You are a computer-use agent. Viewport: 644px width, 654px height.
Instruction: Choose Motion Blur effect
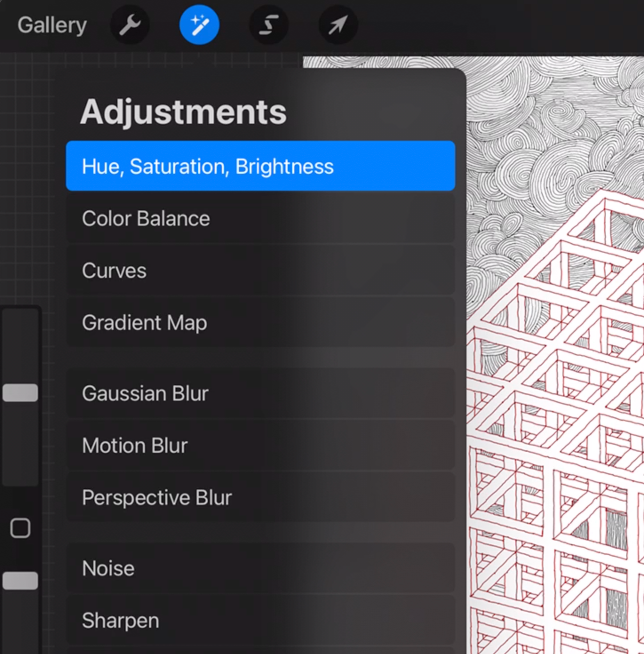[260, 445]
